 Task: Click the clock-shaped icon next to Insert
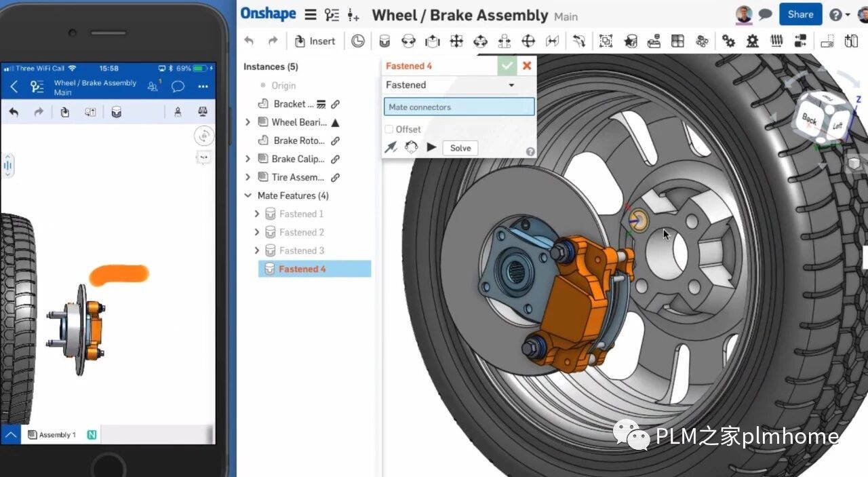pos(358,41)
